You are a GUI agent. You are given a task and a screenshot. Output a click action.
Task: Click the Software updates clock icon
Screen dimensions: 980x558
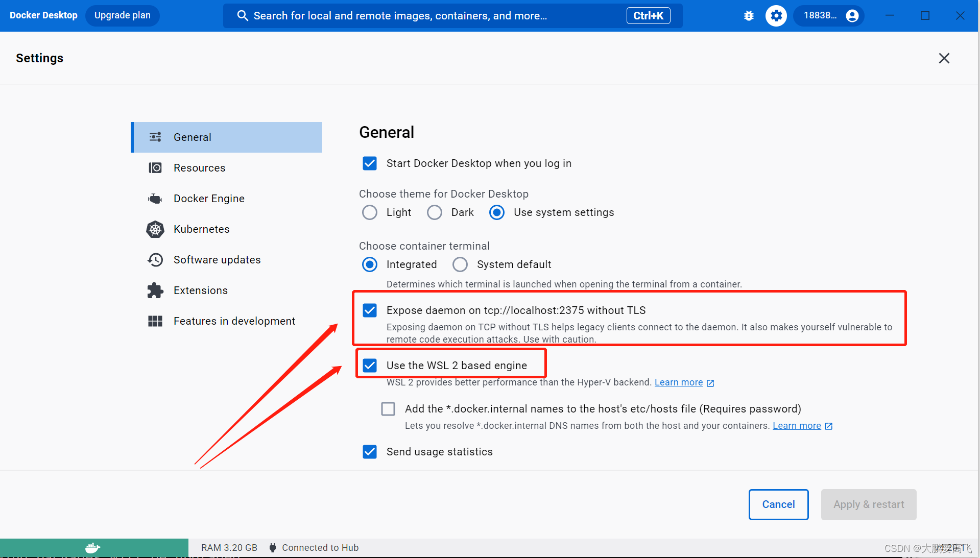155,260
